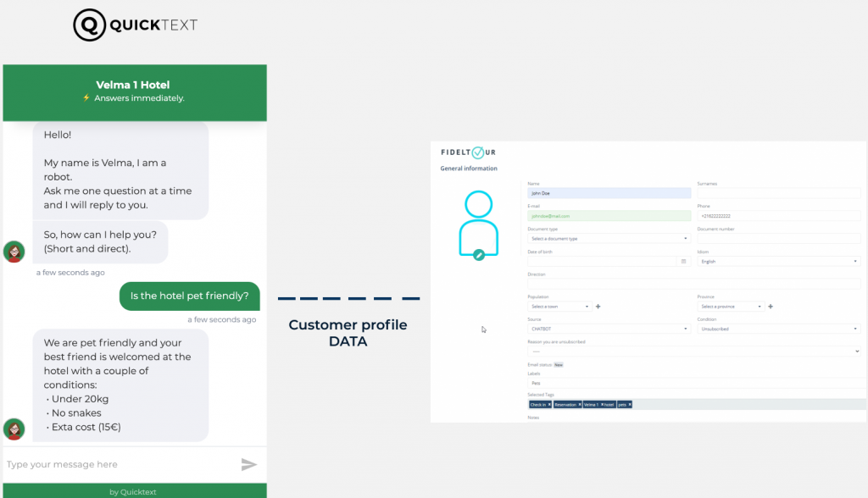Click the 'by Quicktext' link
868x498 pixels.
coord(134,491)
